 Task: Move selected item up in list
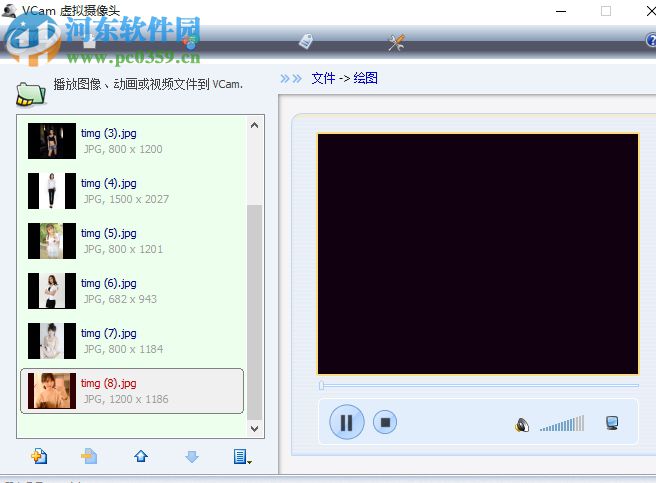[141, 456]
